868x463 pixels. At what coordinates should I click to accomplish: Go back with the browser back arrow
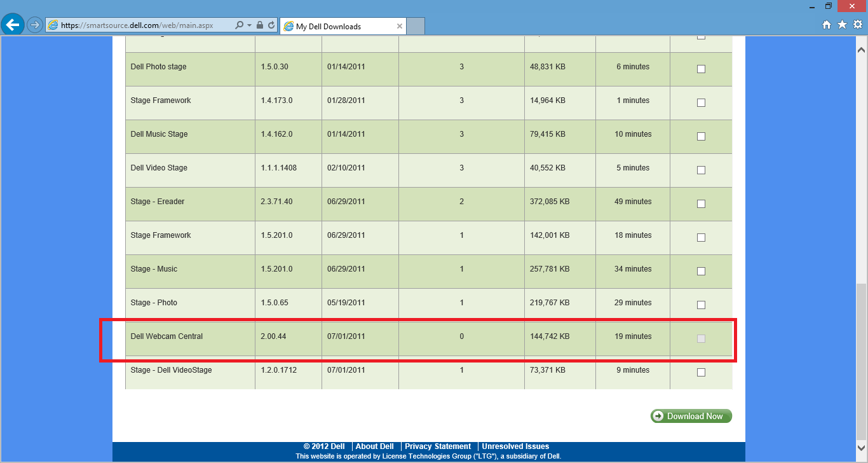pos(13,25)
